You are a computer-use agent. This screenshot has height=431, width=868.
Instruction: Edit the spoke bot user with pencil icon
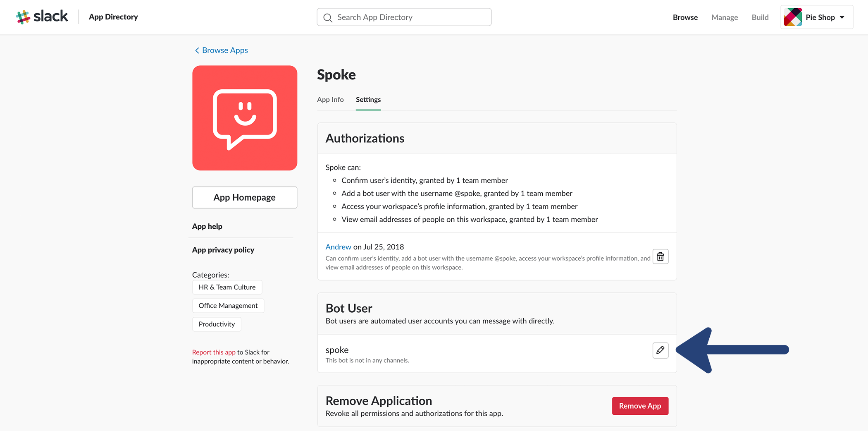pos(660,350)
